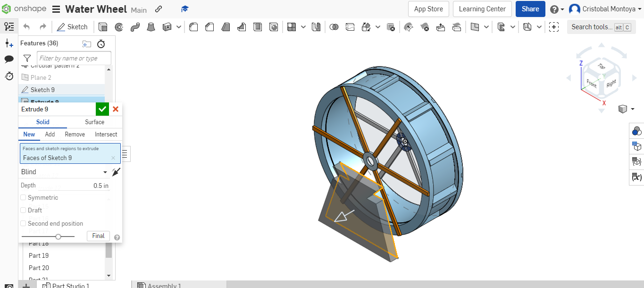Expand the Linear pattern dropdown arrow
The image size is (644, 288).
303,27
